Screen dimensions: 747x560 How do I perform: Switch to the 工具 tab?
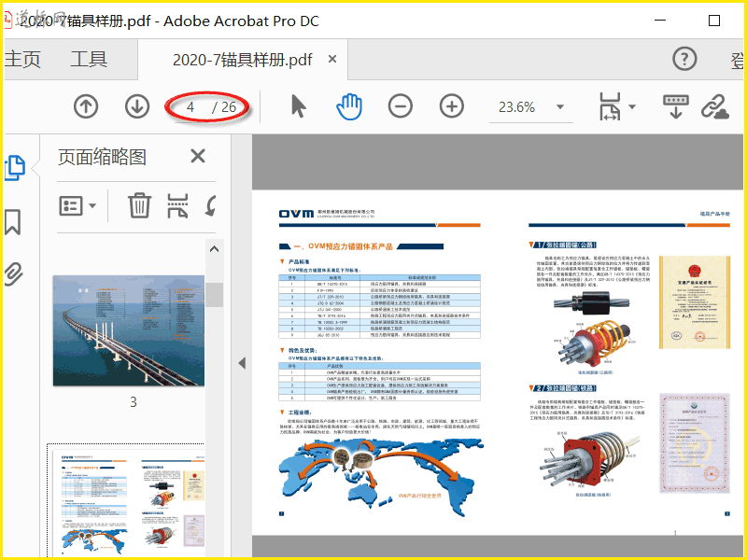(89, 60)
